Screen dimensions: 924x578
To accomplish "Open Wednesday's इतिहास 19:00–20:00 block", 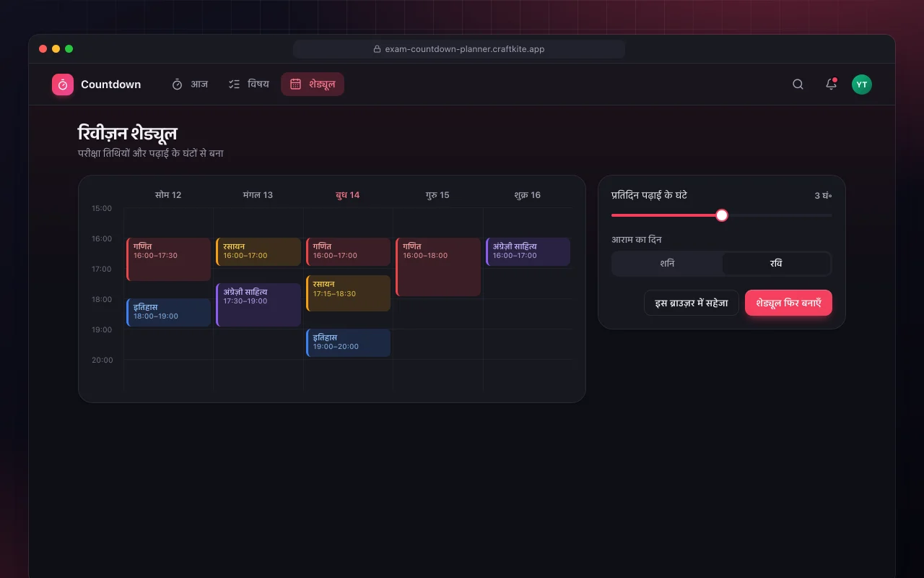I will coord(348,343).
